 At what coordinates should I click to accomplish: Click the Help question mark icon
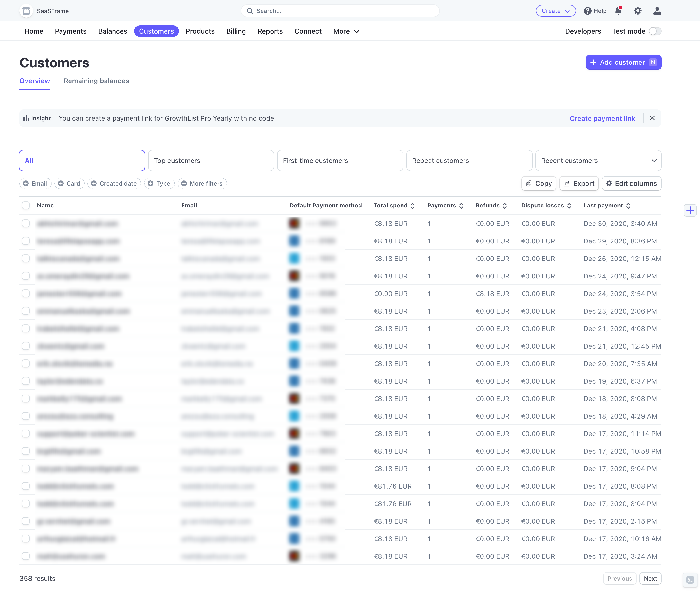pos(587,11)
